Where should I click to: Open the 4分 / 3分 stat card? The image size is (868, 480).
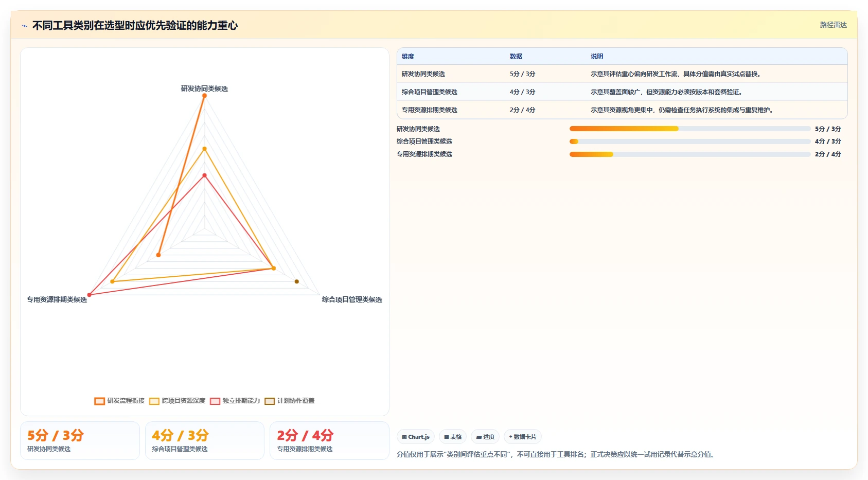tap(205, 440)
